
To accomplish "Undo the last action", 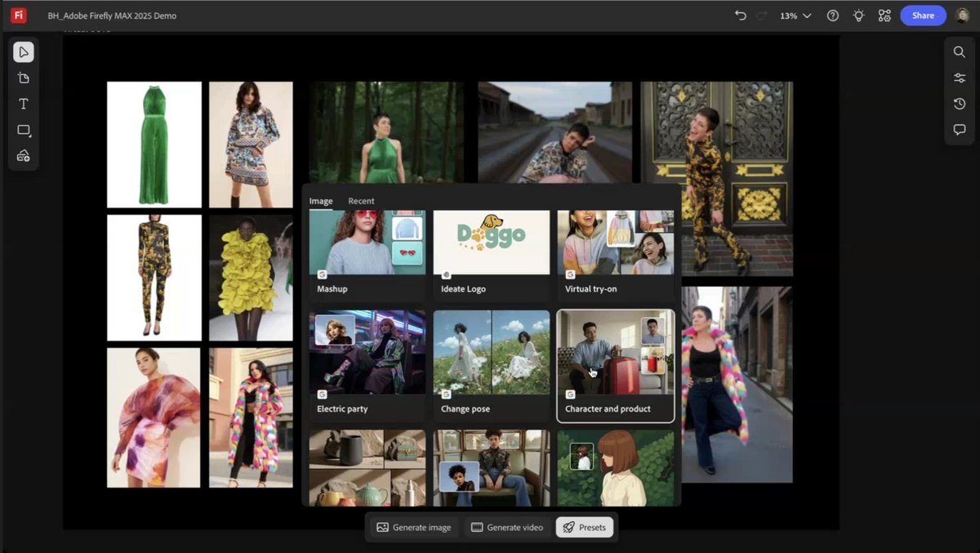I will (740, 15).
